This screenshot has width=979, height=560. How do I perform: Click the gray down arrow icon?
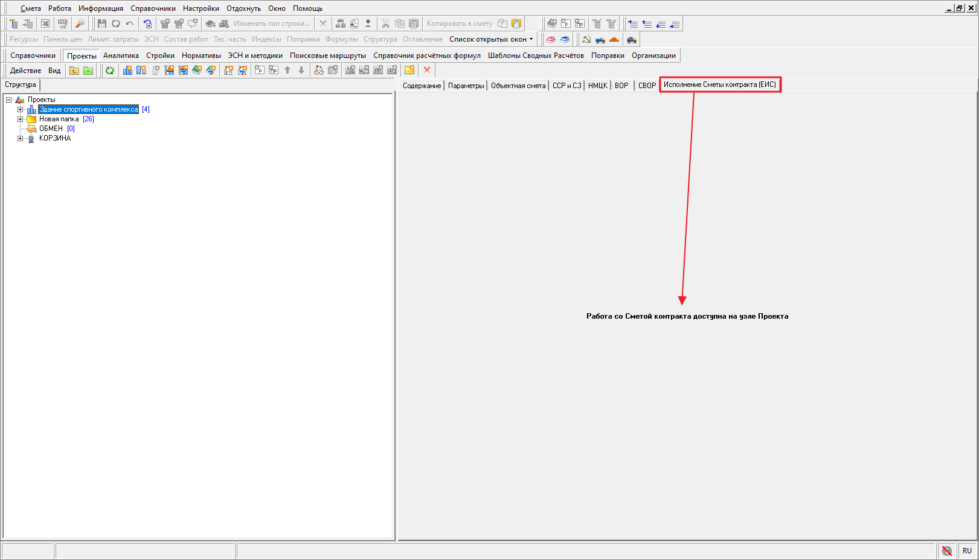tap(301, 71)
